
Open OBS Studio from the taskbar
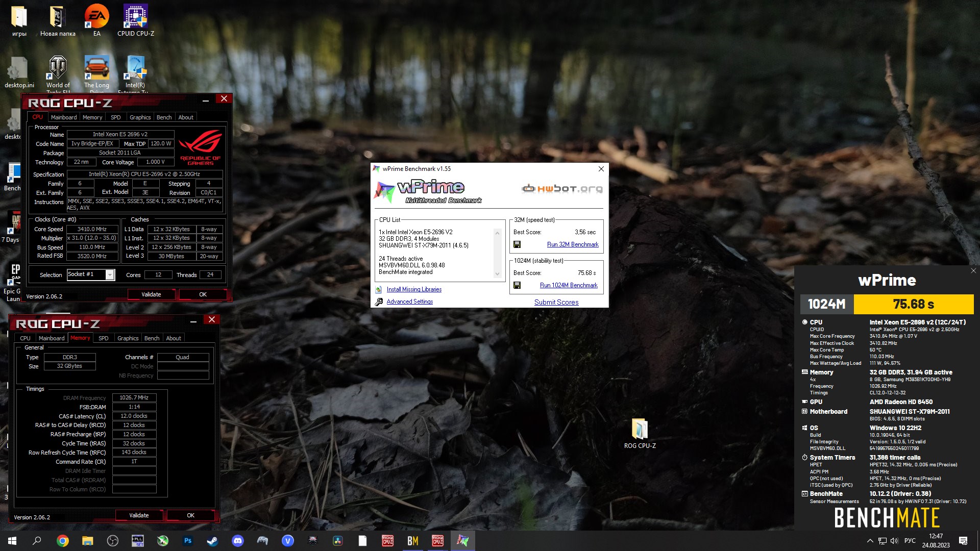(113, 541)
